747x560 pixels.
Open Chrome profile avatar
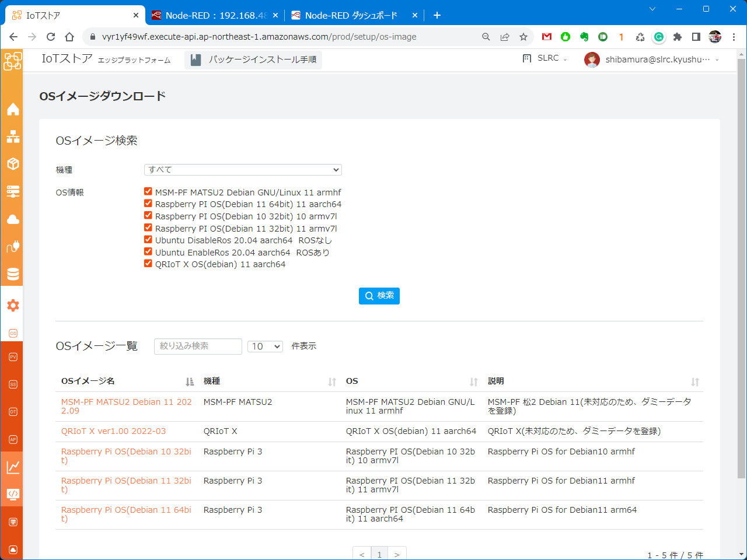pos(715,37)
